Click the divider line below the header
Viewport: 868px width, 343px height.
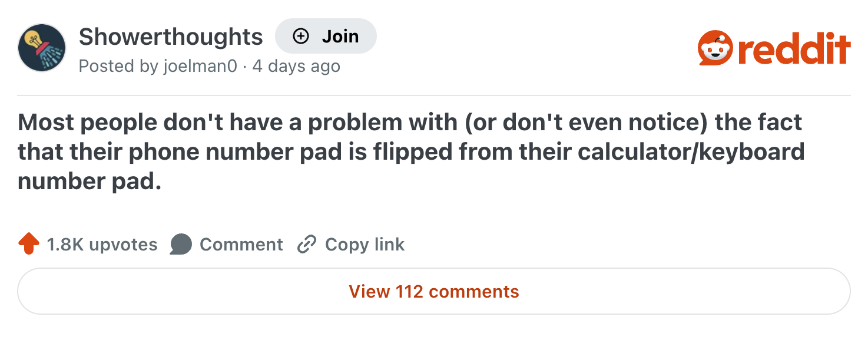434,95
